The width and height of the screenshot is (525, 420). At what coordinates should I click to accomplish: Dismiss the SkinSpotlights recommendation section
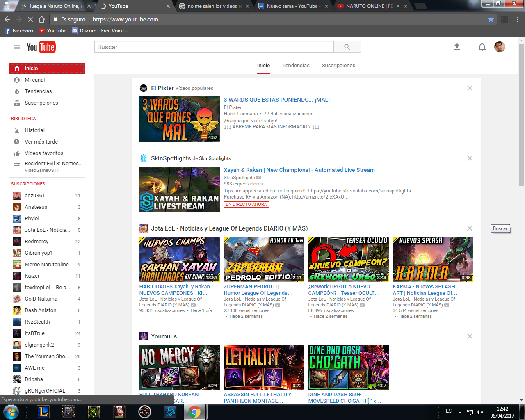[470, 158]
